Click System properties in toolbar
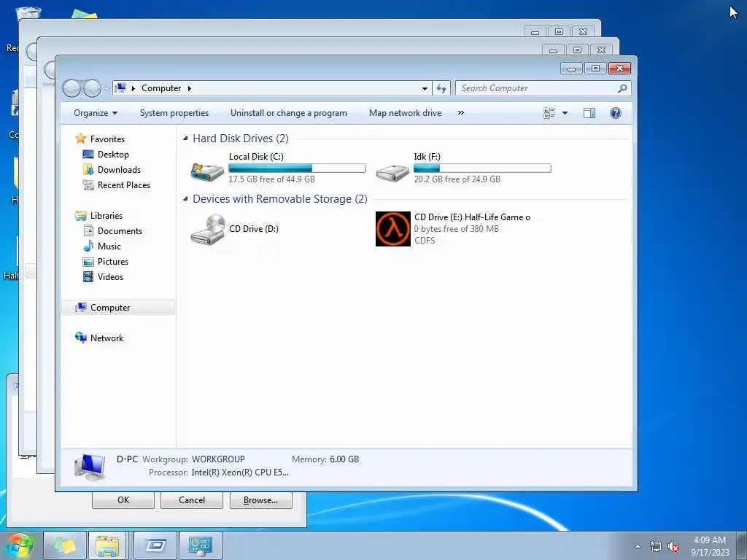 click(x=174, y=113)
